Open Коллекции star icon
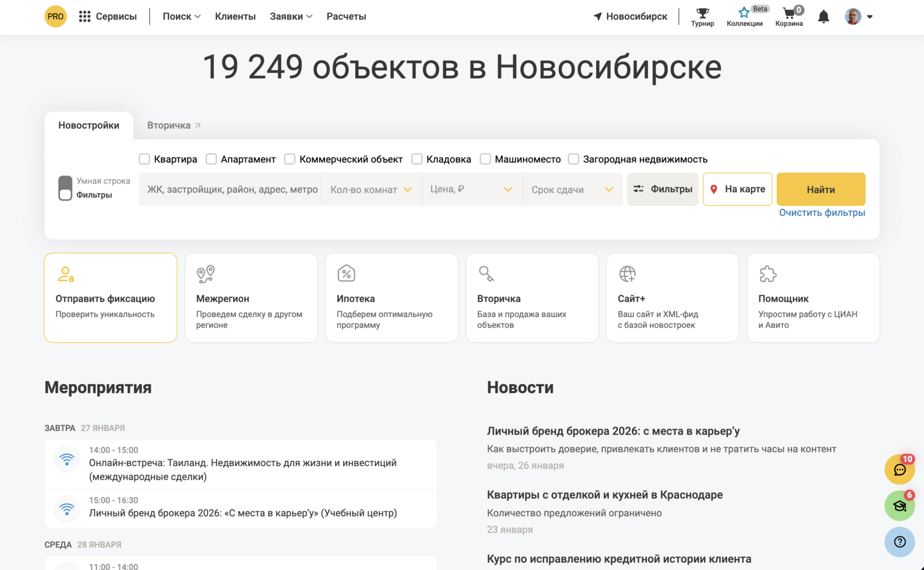 pos(744,13)
